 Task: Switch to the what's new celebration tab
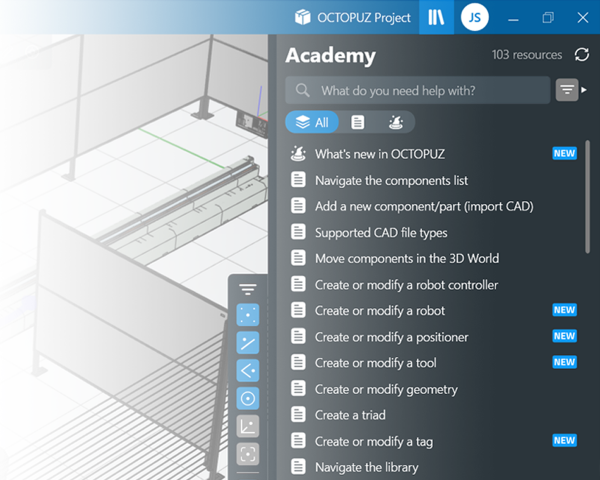[396, 122]
